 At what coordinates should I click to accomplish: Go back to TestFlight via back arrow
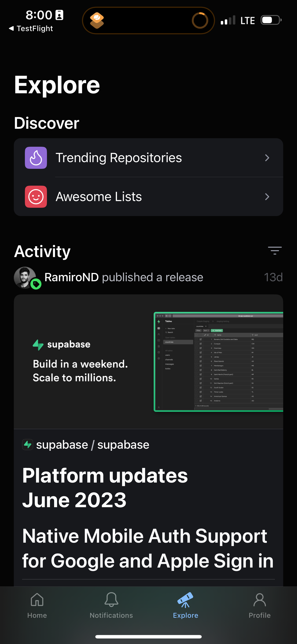[31, 29]
